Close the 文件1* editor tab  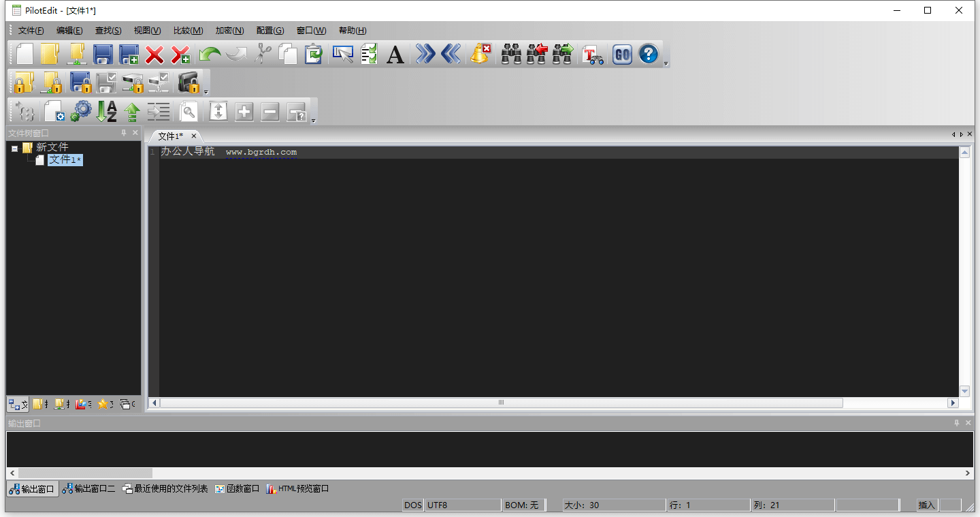coord(194,136)
